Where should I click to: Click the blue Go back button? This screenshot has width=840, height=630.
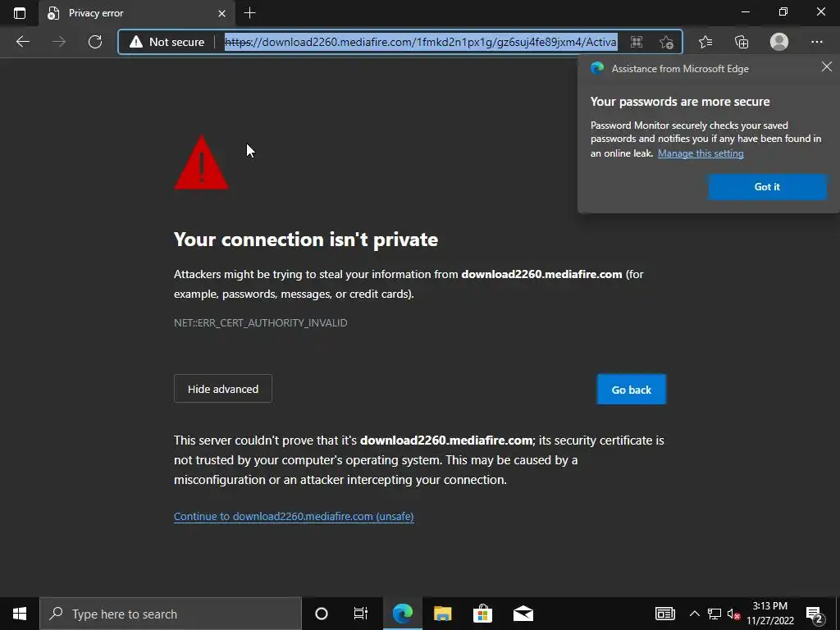pos(632,390)
